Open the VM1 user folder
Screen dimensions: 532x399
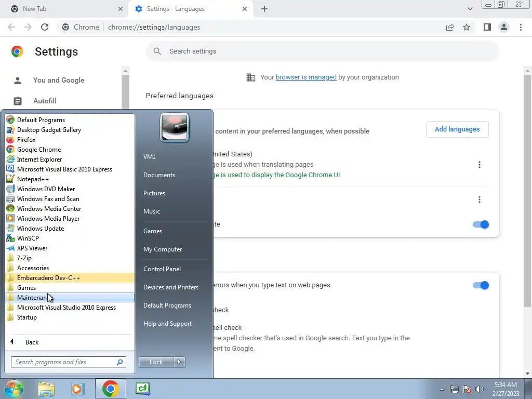tap(149, 157)
